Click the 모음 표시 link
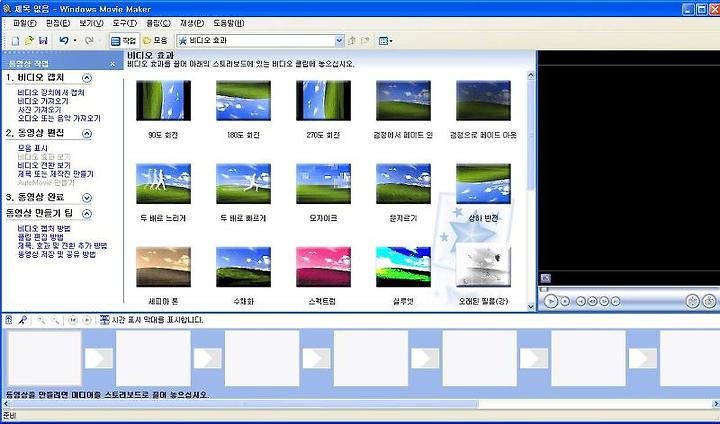Screen dimensions: 720x424 [33, 148]
